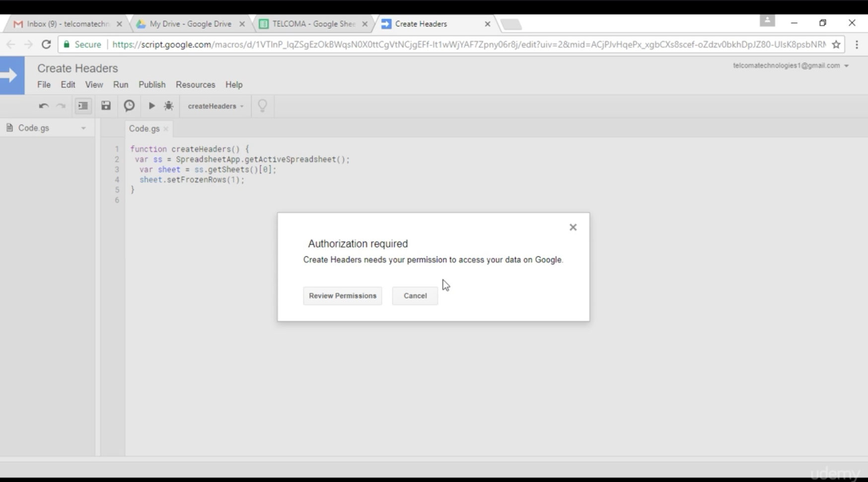
Task: Cancel the Authorization required dialog
Action: pyautogui.click(x=415, y=296)
